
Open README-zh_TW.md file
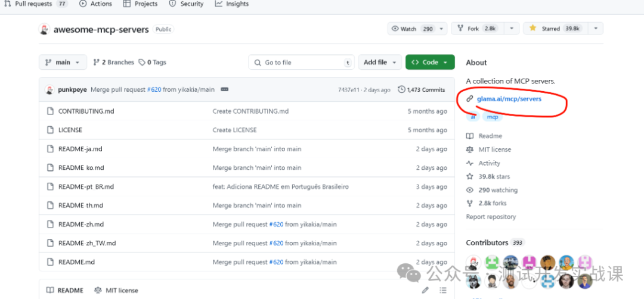pyautogui.click(x=87, y=243)
